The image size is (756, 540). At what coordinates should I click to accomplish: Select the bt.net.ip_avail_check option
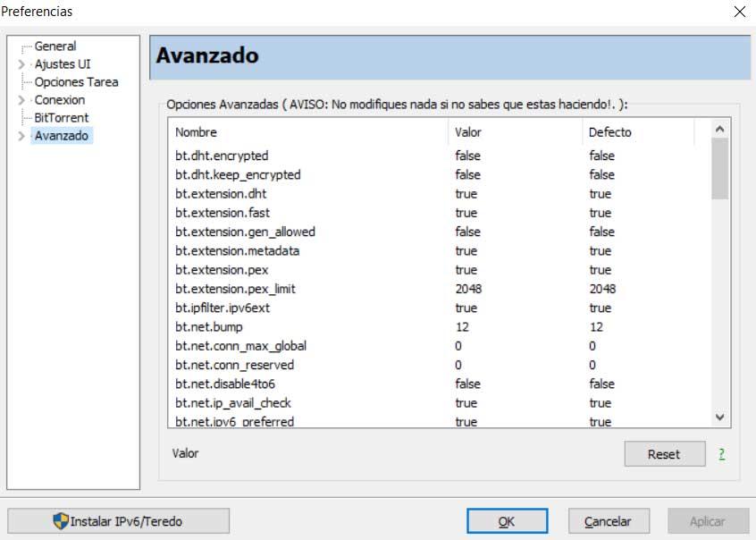[x=440, y=403]
